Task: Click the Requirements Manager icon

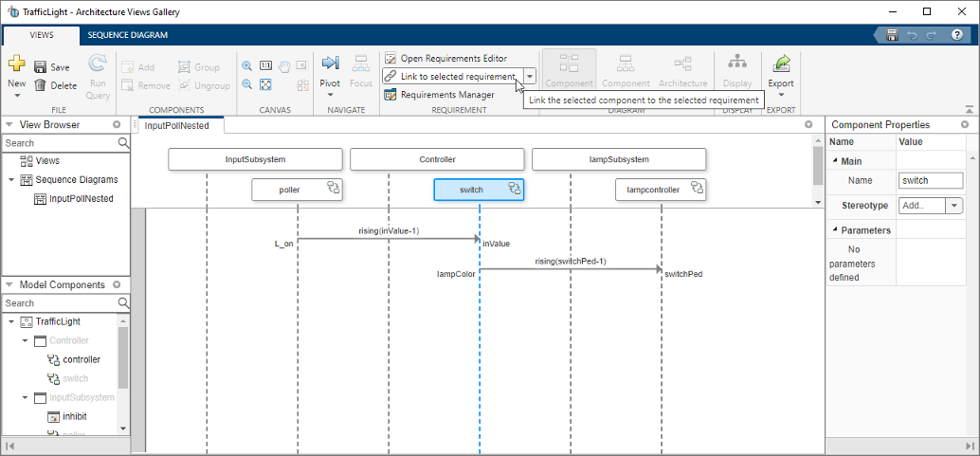Action: coord(390,95)
